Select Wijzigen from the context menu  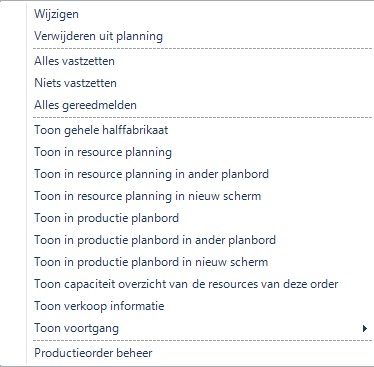point(200,14)
